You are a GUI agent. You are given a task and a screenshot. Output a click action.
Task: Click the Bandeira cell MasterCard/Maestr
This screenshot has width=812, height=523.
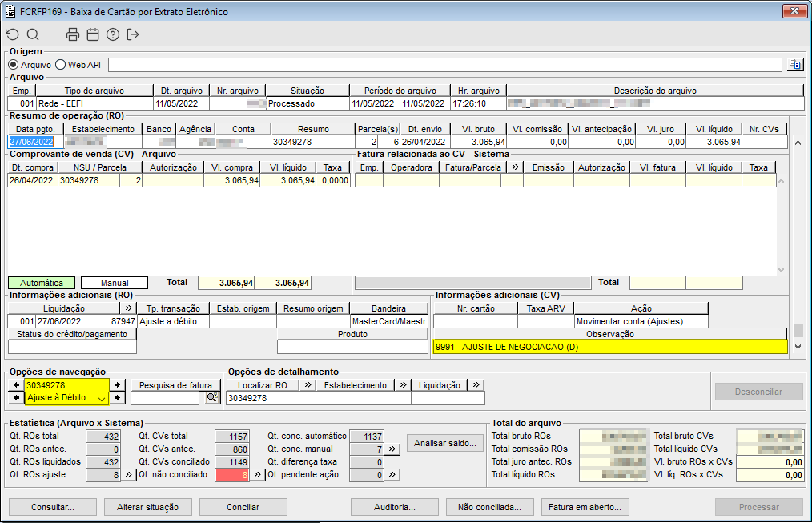(389, 321)
